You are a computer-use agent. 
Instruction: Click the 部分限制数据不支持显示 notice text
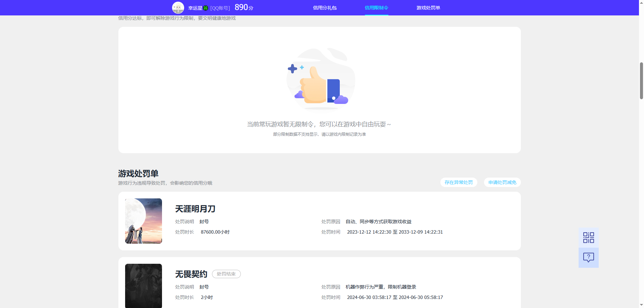click(x=319, y=134)
